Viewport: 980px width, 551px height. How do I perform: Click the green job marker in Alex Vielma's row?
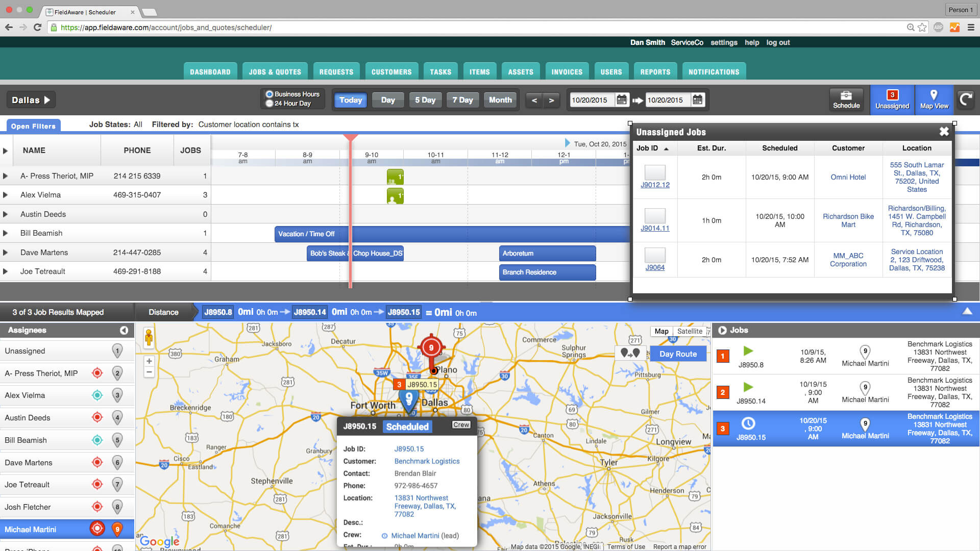click(395, 195)
